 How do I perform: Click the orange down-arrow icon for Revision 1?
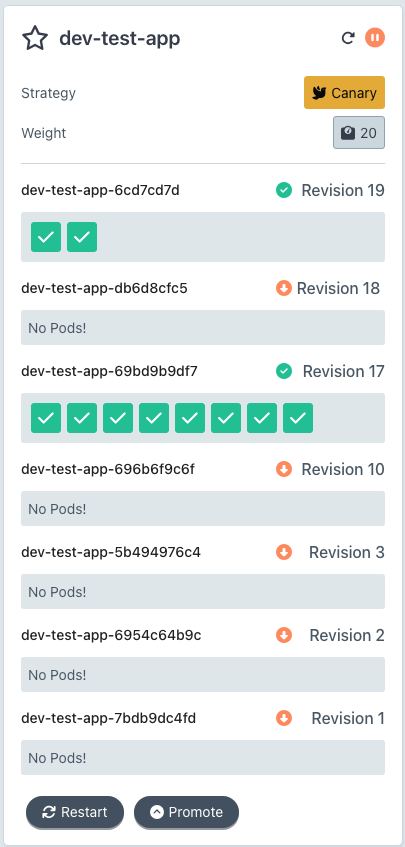point(284,718)
